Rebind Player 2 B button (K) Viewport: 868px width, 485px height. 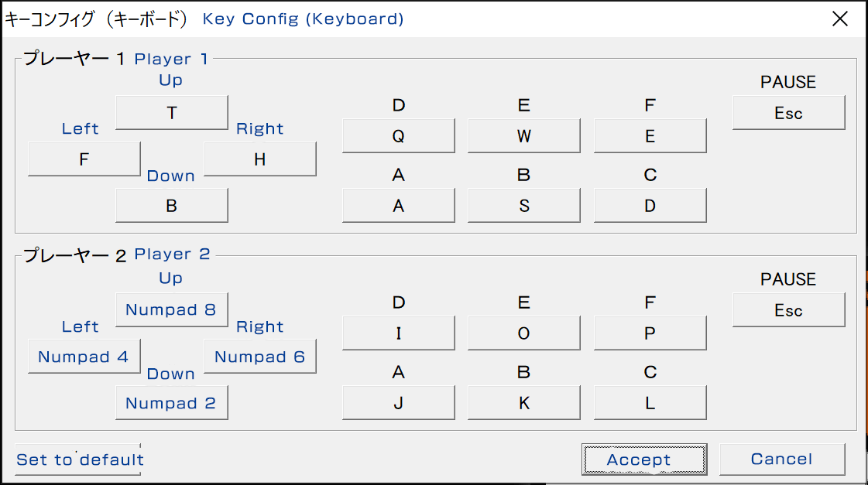tap(523, 403)
